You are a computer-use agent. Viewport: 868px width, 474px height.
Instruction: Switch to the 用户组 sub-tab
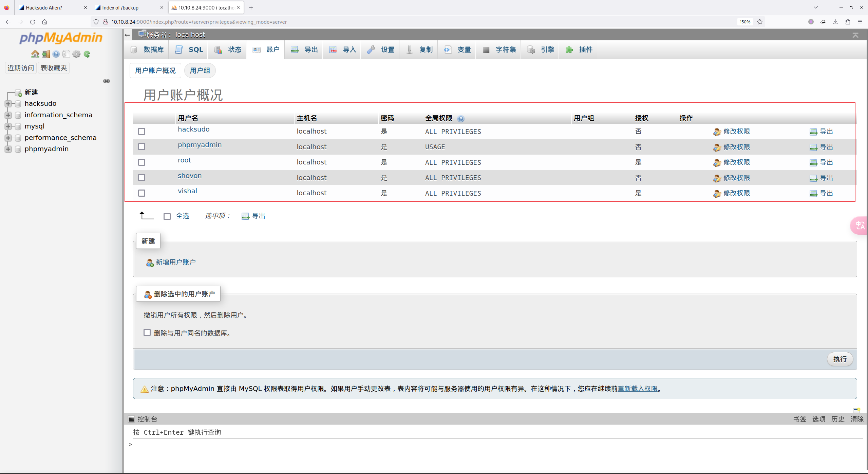point(200,71)
